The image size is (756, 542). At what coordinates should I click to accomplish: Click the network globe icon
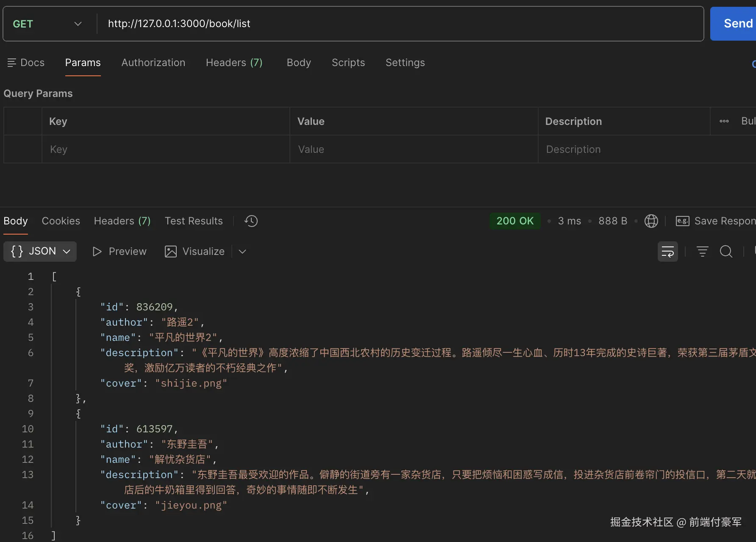651,221
